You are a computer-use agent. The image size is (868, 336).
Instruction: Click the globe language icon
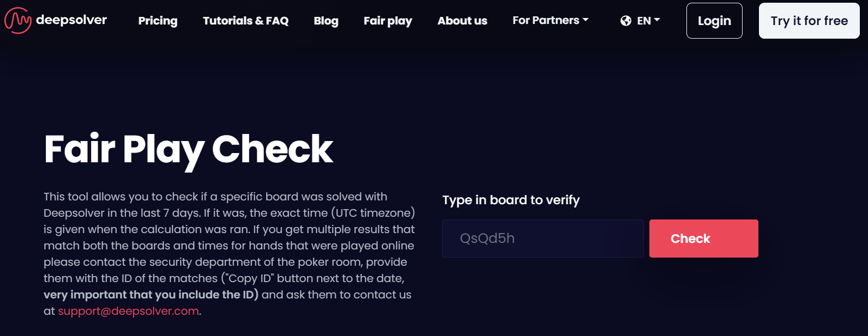[626, 21]
